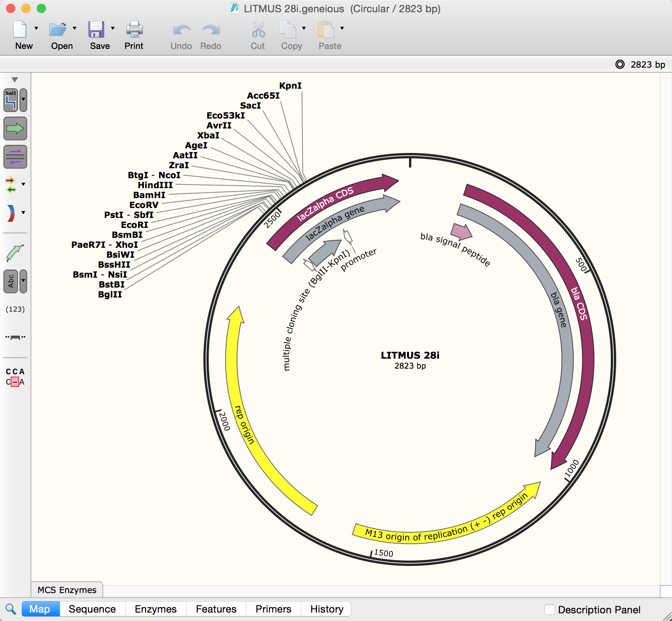Toggle the purple primers display tool
This screenshot has width=672, height=621.
15,157
